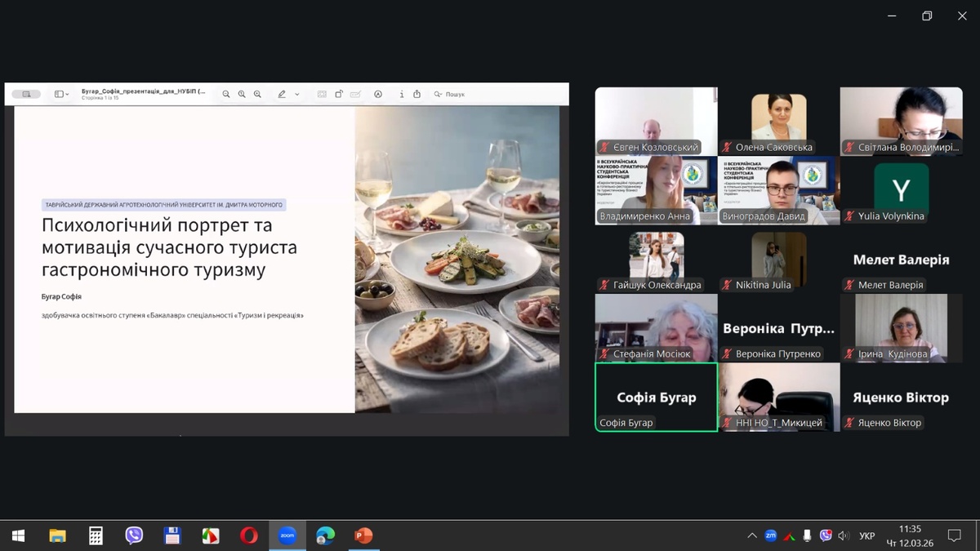Image resolution: width=980 pixels, height=551 pixels.
Task: Show hidden system tray icons
Action: click(x=751, y=535)
